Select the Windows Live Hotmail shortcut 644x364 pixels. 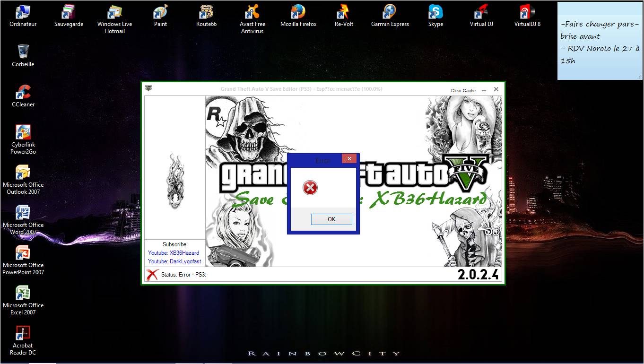[114, 19]
